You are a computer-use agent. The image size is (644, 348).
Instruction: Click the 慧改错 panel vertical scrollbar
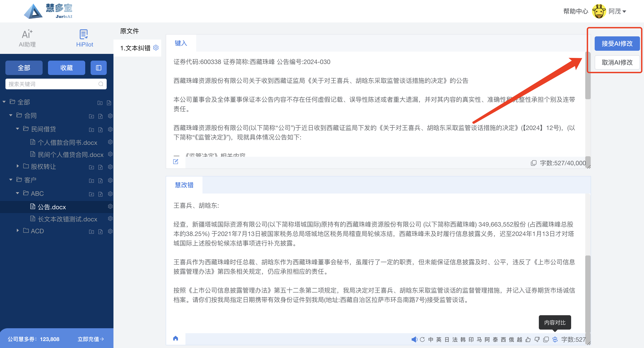coord(588,294)
